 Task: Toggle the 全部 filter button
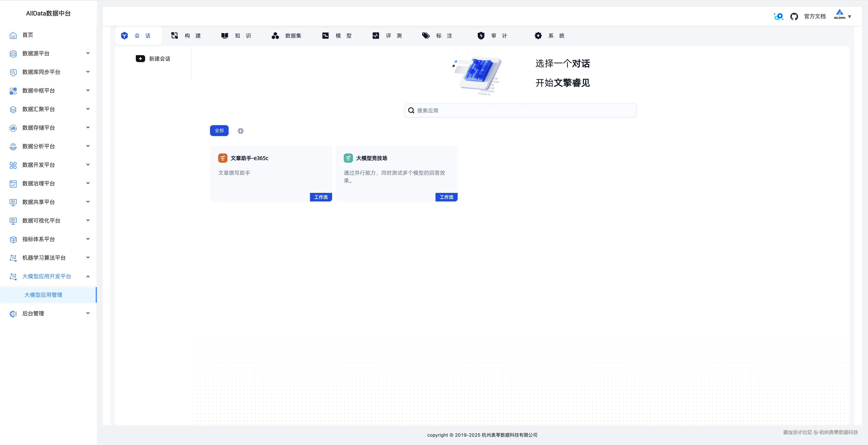[219, 131]
